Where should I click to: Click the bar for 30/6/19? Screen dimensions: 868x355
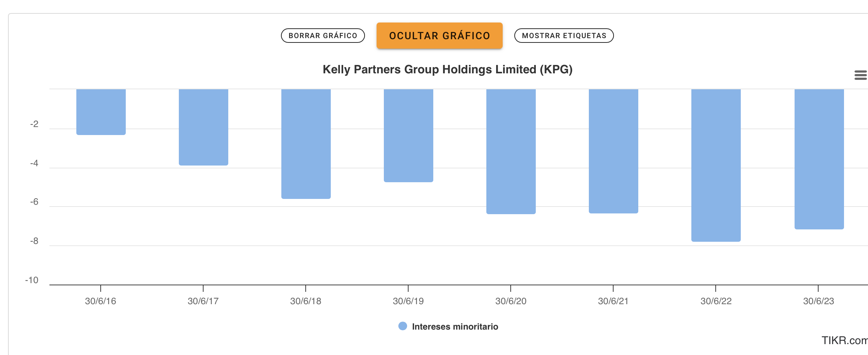coord(409,135)
